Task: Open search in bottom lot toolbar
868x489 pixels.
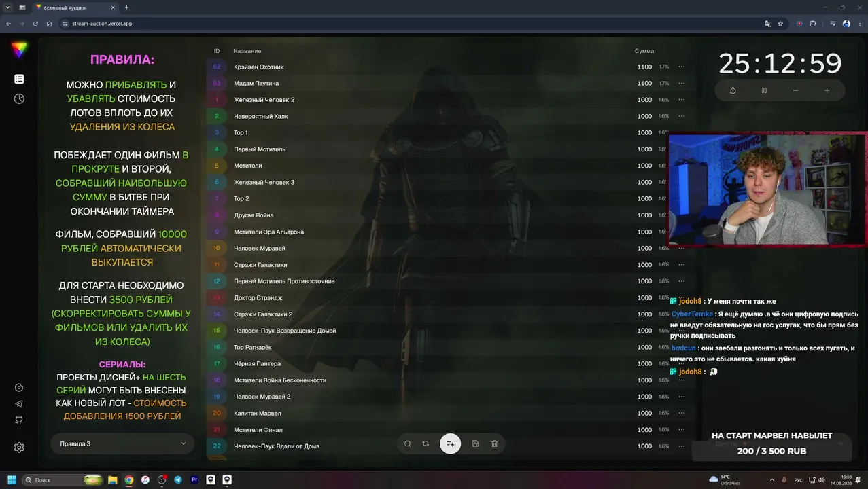Action: [x=408, y=443]
